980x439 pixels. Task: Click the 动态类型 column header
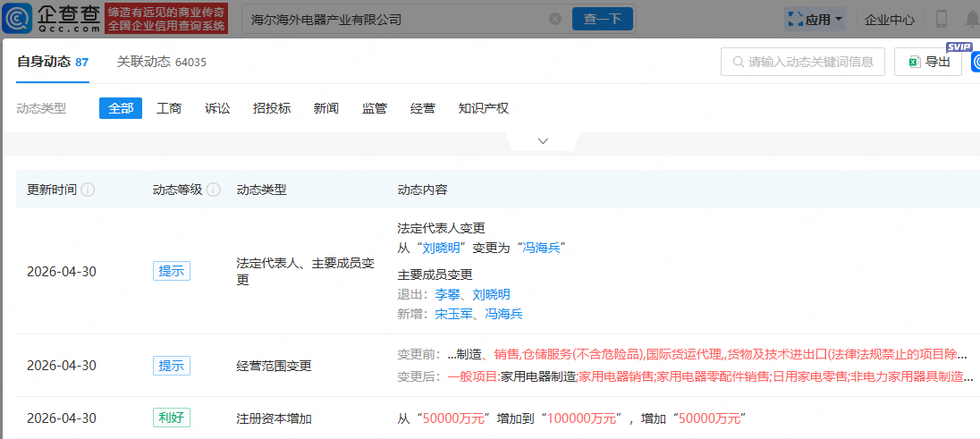click(x=261, y=190)
